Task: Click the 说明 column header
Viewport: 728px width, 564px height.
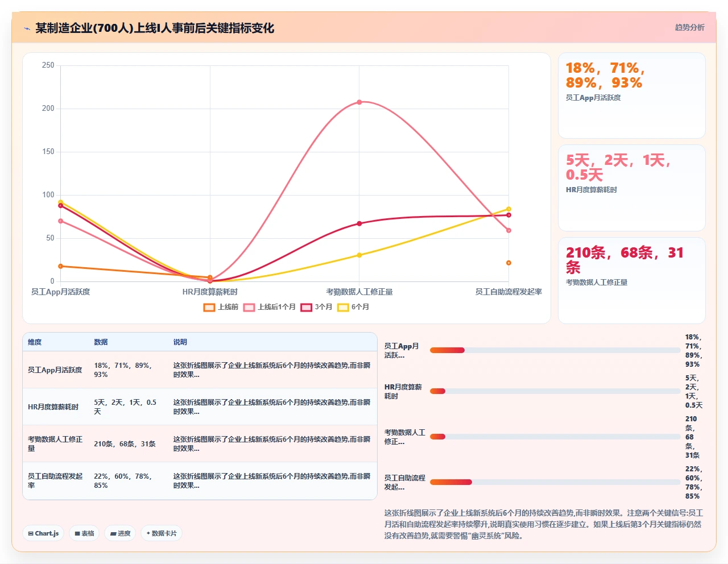Action: (180, 342)
